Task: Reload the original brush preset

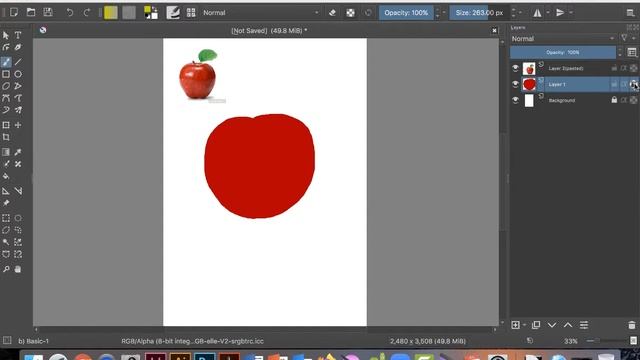Action: (x=368, y=13)
